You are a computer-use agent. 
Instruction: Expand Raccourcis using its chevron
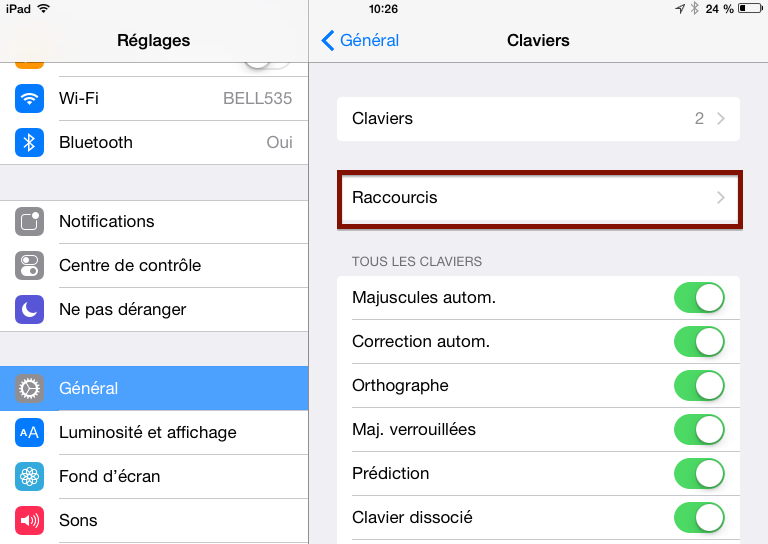(x=721, y=198)
